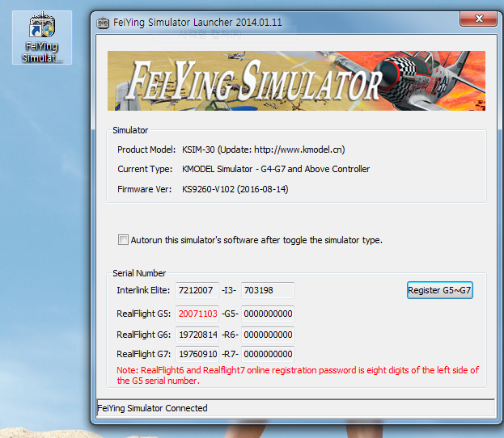The height and width of the screenshot is (438, 504).
Task: Click the Register G5~G7 button
Action: point(440,290)
